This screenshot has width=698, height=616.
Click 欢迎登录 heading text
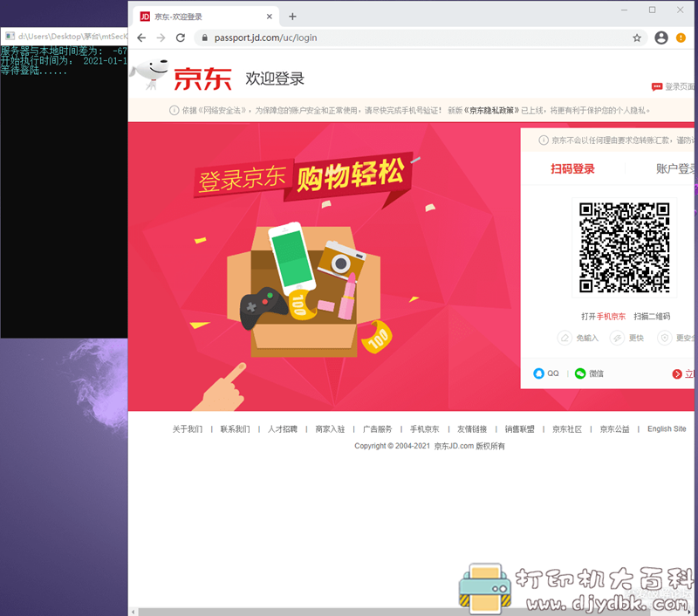click(x=275, y=79)
